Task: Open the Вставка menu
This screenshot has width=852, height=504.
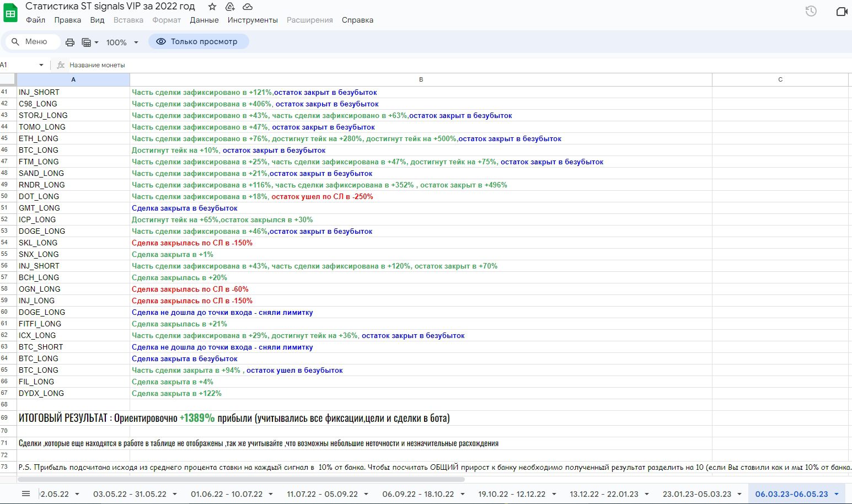Action: click(128, 20)
